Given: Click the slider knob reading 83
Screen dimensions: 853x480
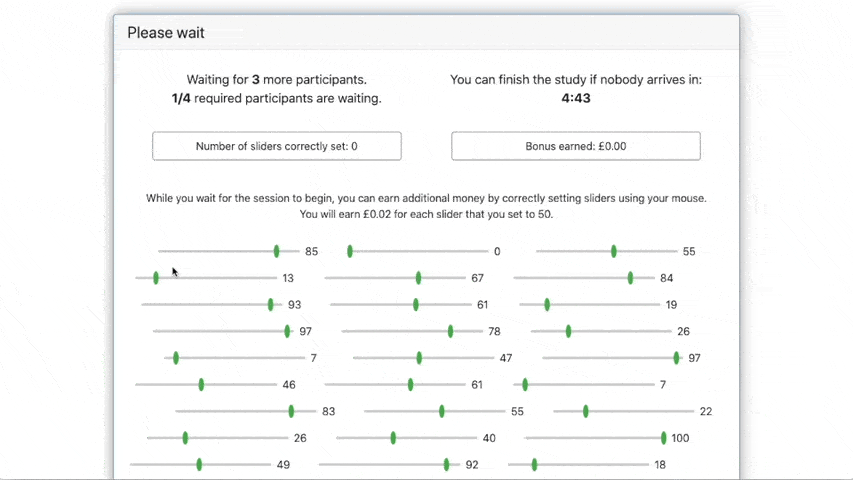Looking at the screenshot, I should (291, 411).
